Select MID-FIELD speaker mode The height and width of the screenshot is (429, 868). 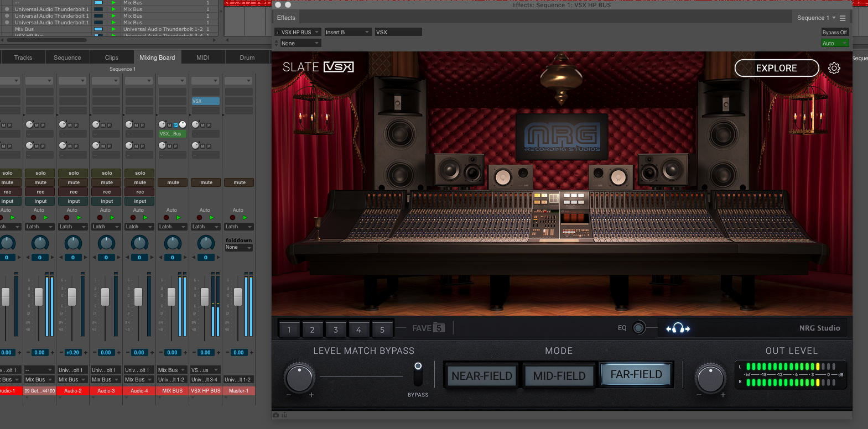coord(559,376)
